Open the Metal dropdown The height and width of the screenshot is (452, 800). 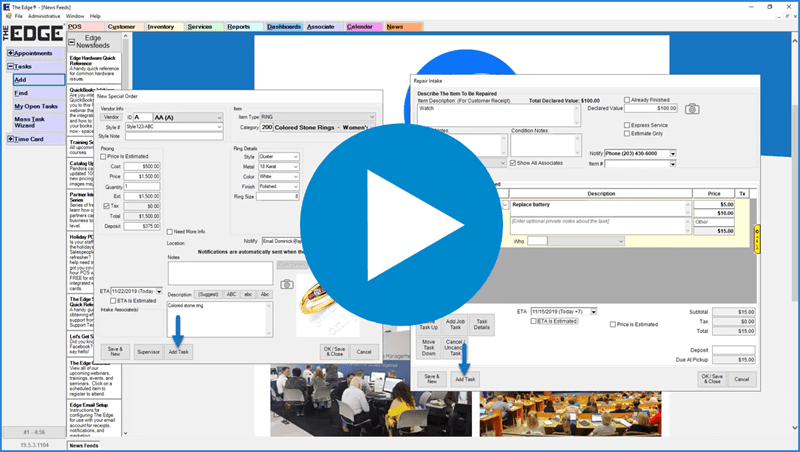(295, 167)
